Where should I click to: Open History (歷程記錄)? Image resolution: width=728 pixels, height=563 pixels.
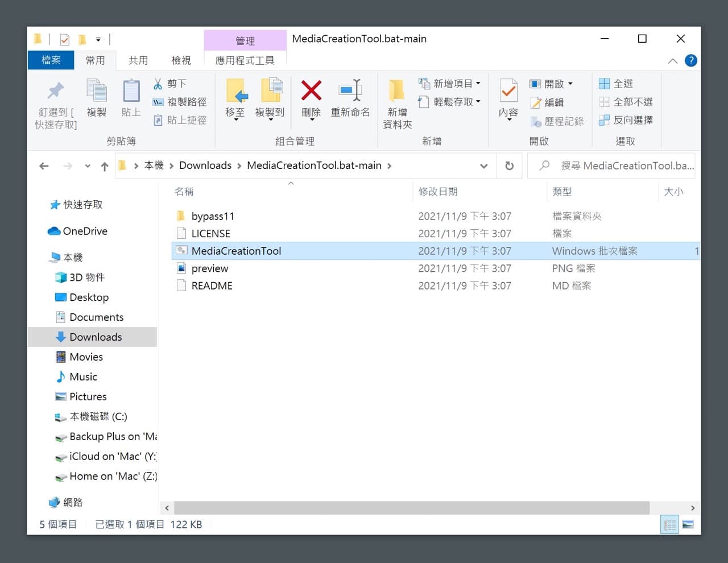[x=557, y=121]
